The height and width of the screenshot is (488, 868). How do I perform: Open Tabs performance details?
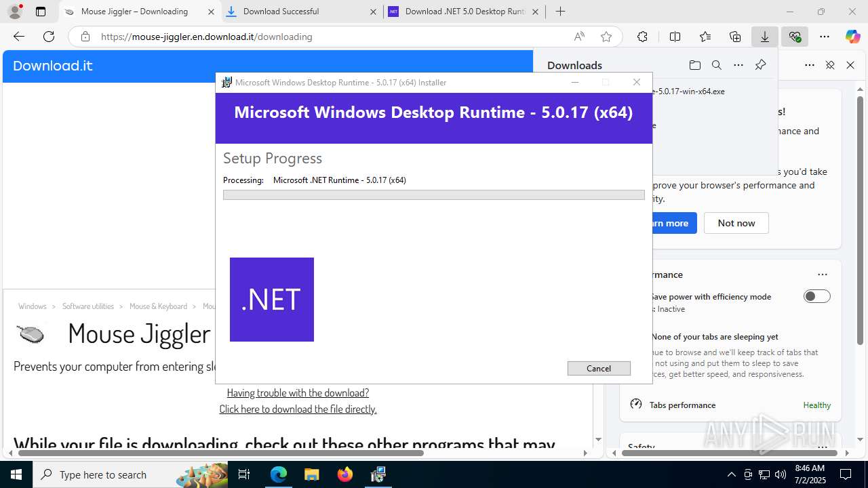coord(682,405)
